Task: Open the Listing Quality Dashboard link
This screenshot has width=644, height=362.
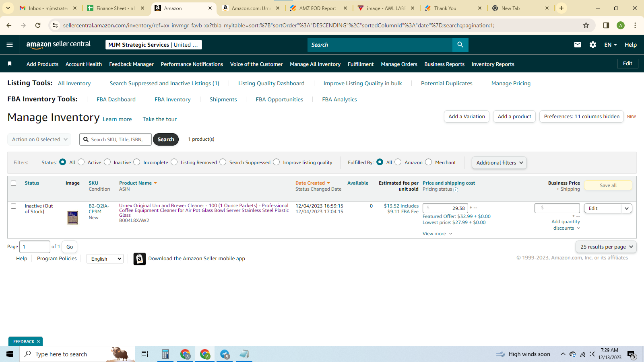Action: click(x=271, y=83)
